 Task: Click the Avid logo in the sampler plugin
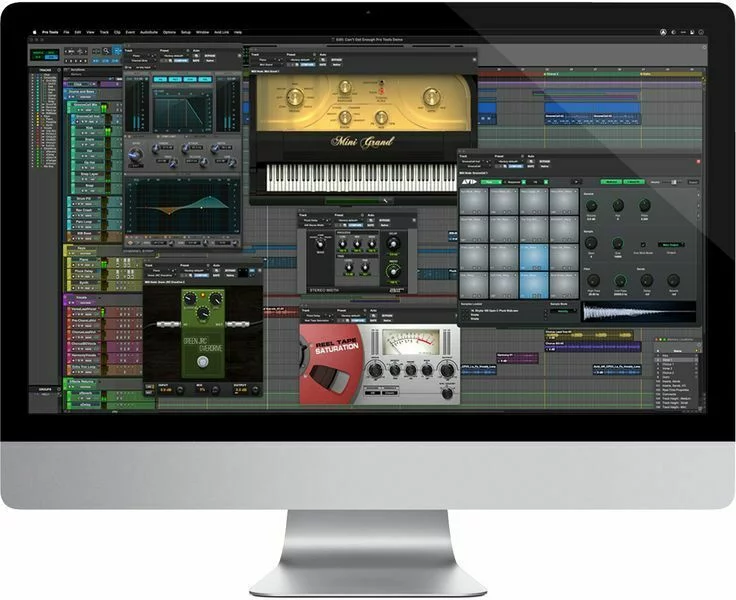pyautogui.click(x=468, y=182)
